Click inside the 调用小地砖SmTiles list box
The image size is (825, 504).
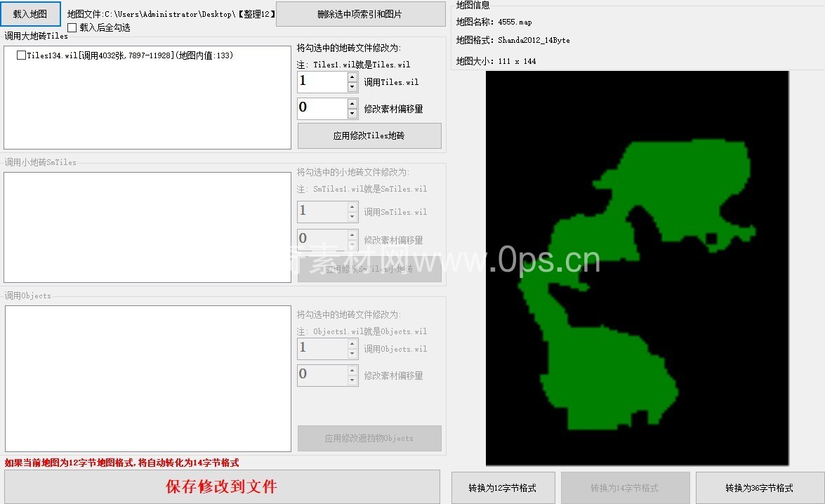[x=147, y=227]
